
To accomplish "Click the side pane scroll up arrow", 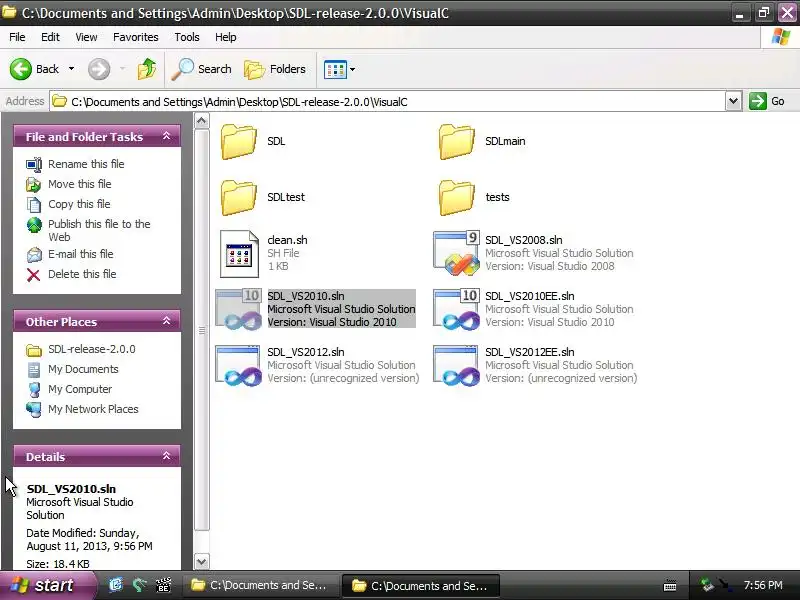I will (x=202, y=121).
